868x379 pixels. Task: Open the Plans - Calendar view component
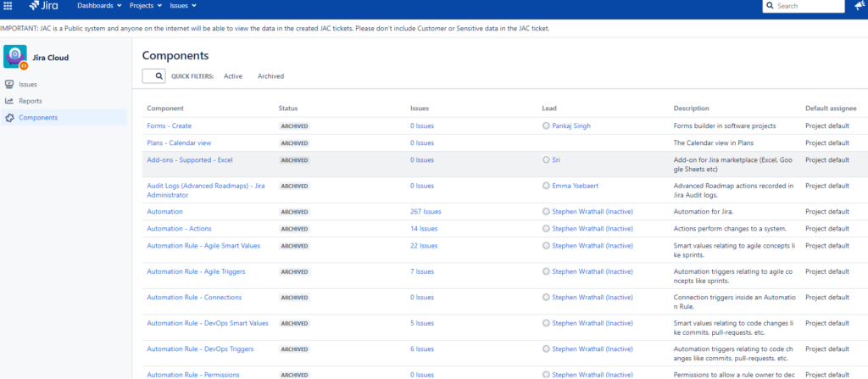[179, 143]
